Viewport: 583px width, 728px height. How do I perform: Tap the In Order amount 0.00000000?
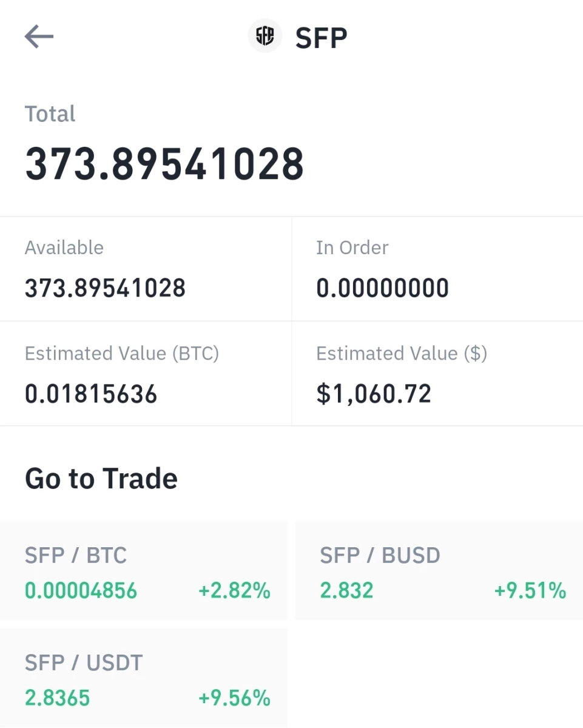pos(382,288)
